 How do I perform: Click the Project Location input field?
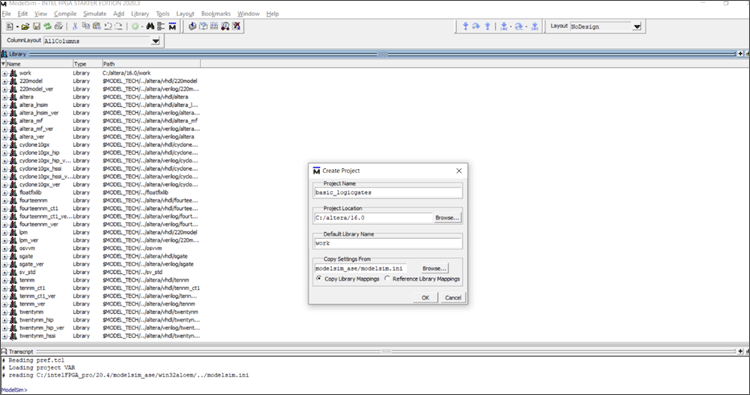373,218
